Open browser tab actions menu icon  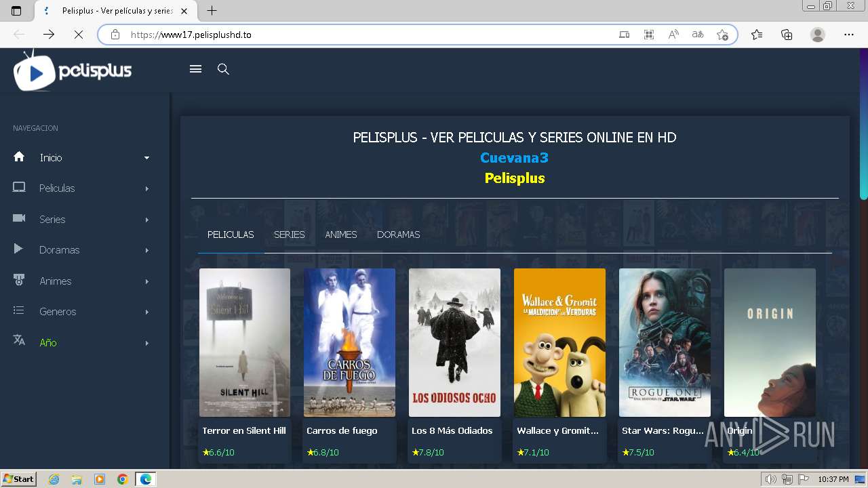pyautogui.click(x=16, y=11)
